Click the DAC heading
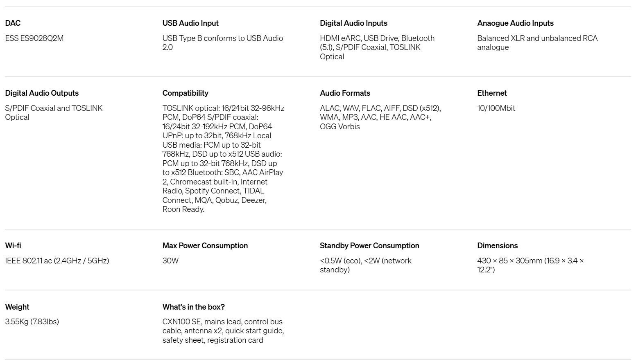This screenshot has width=636, height=364. coord(13,23)
